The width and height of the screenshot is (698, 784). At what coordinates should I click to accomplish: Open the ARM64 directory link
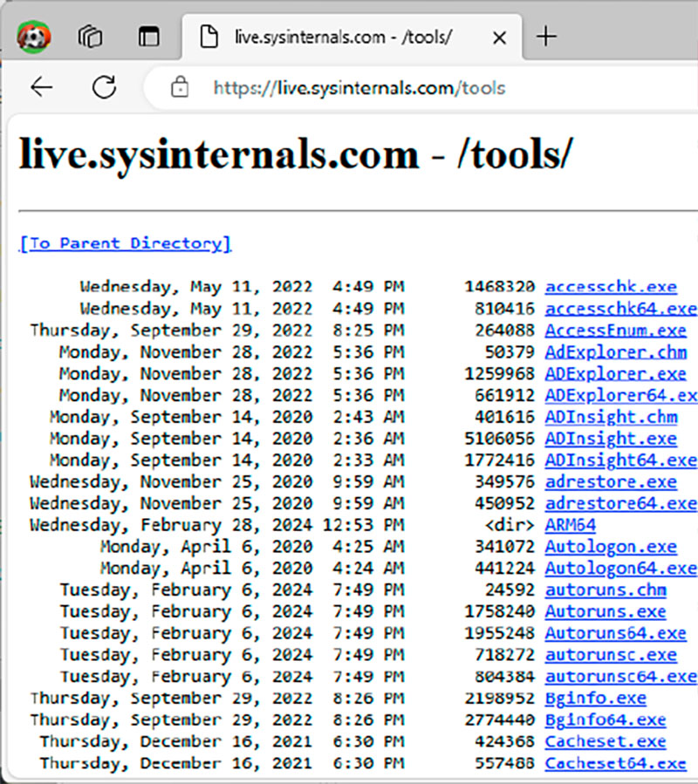[x=571, y=525]
